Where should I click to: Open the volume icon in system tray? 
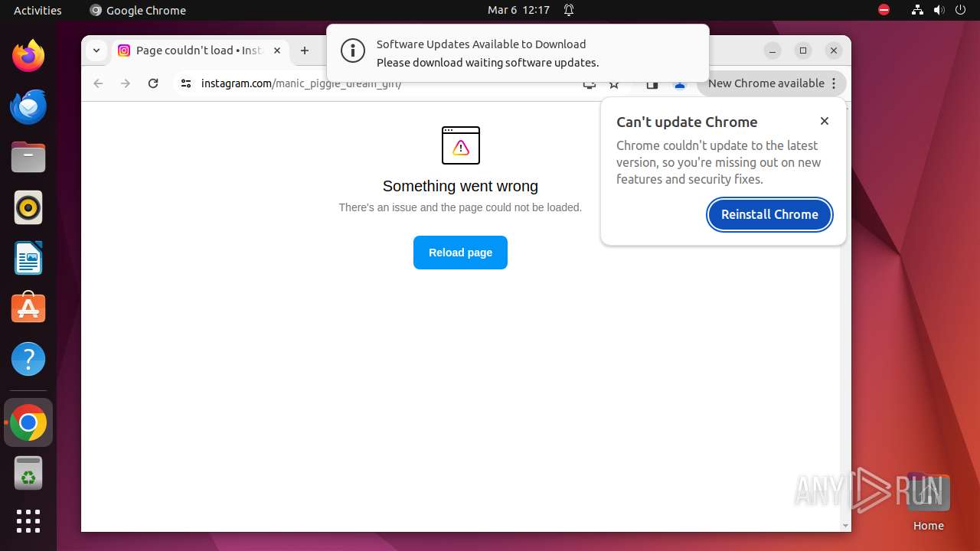coord(939,10)
